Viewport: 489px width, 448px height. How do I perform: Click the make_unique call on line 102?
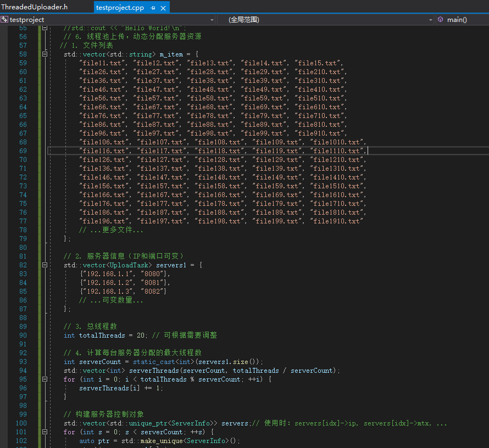[x=162, y=441]
